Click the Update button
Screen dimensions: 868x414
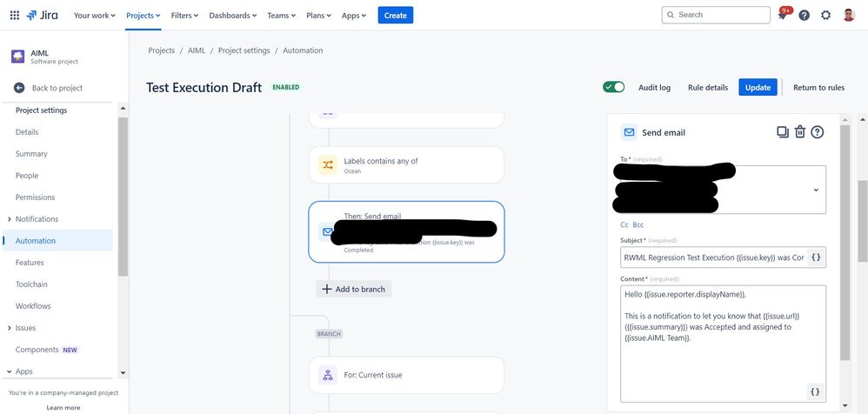point(758,88)
